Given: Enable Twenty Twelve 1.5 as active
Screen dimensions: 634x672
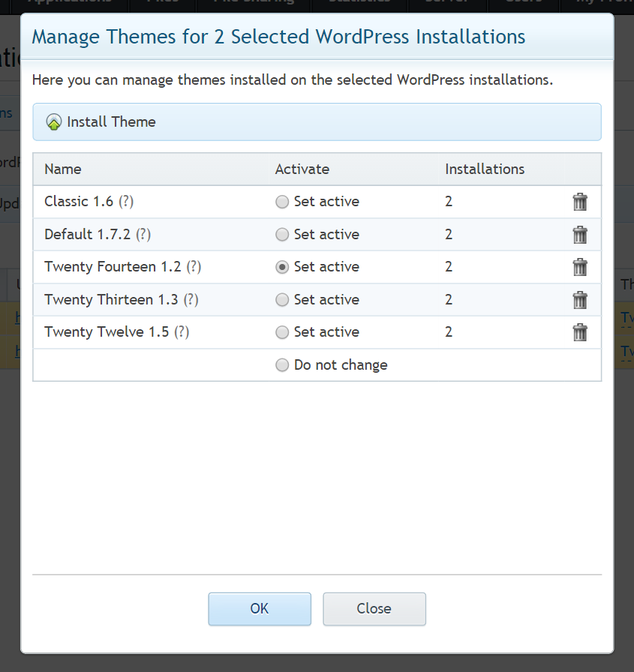Looking at the screenshot, I should tap(282, 332).
